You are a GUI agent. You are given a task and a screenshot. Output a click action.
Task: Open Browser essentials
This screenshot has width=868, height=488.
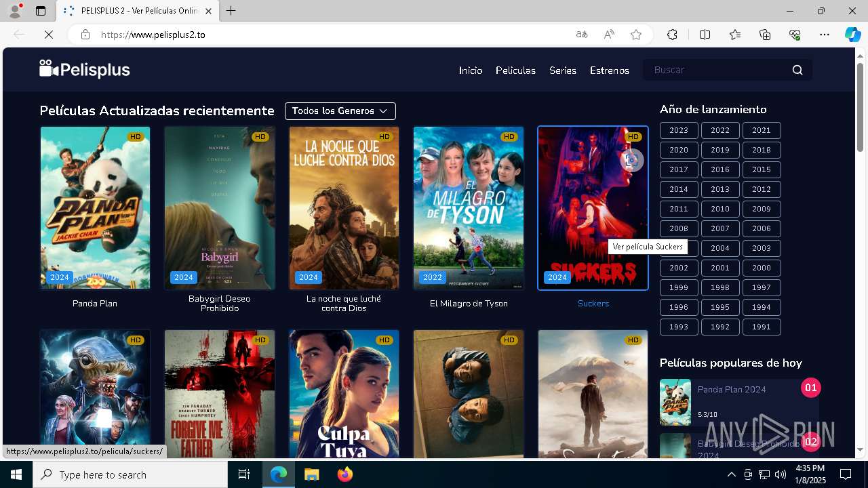point(795,35)
